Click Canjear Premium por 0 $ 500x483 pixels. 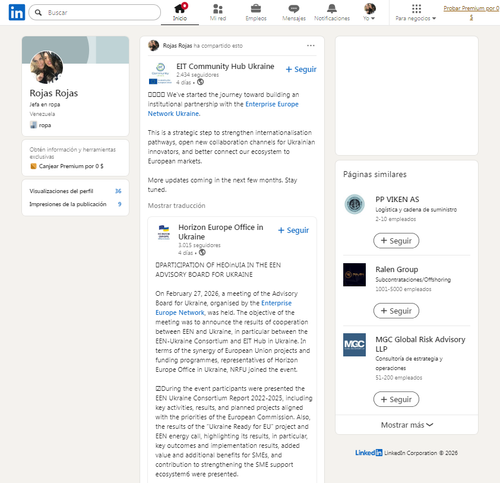[x=67, y=166]
